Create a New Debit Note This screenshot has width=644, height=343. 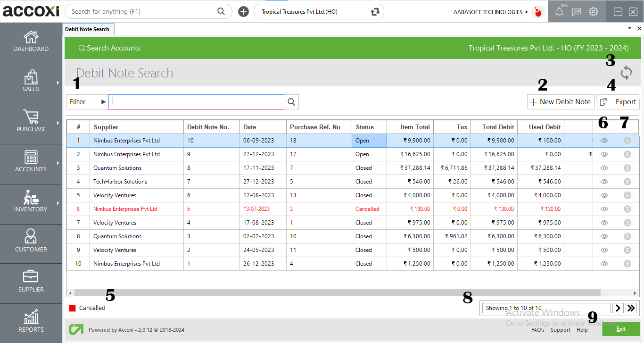[x=561, y=101]
